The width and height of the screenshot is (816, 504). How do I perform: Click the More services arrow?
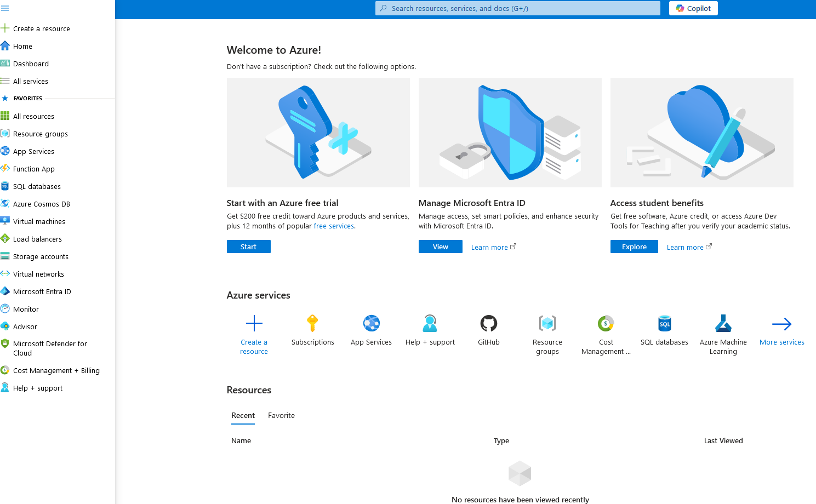pyautogui.click(x=782, y=324)
